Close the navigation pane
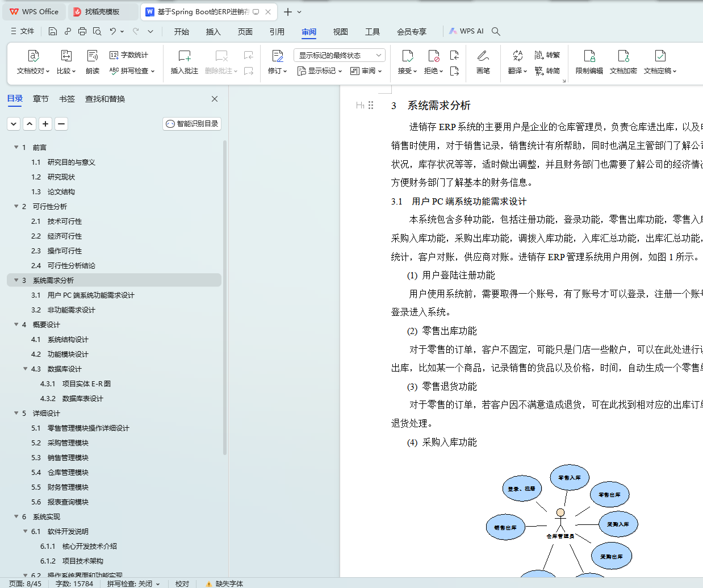This screenshot has height=588, width=703. 215,99
